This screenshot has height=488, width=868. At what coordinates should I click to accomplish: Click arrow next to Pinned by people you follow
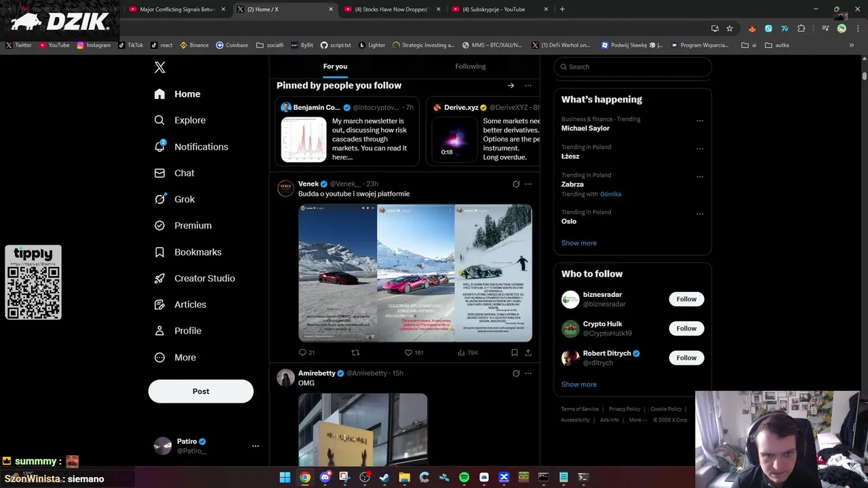coord(511,85)
